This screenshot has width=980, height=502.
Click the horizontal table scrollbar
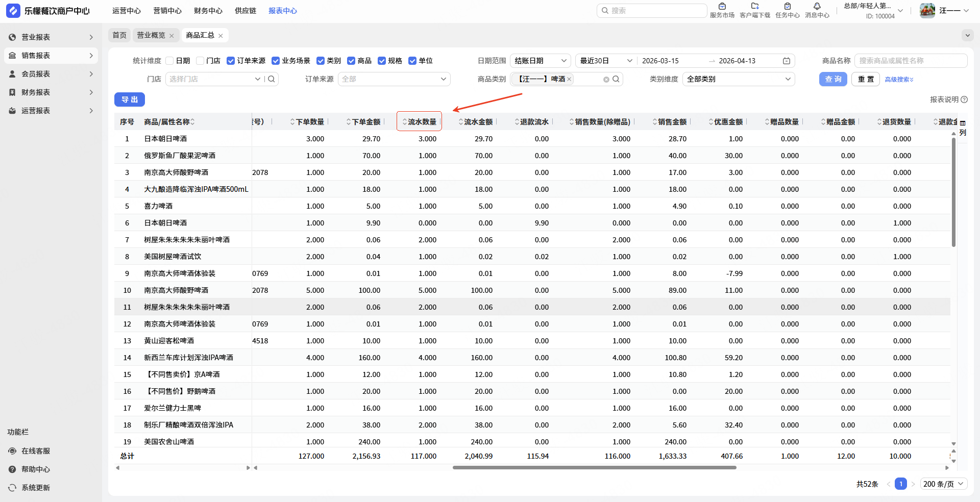[594, 467]
